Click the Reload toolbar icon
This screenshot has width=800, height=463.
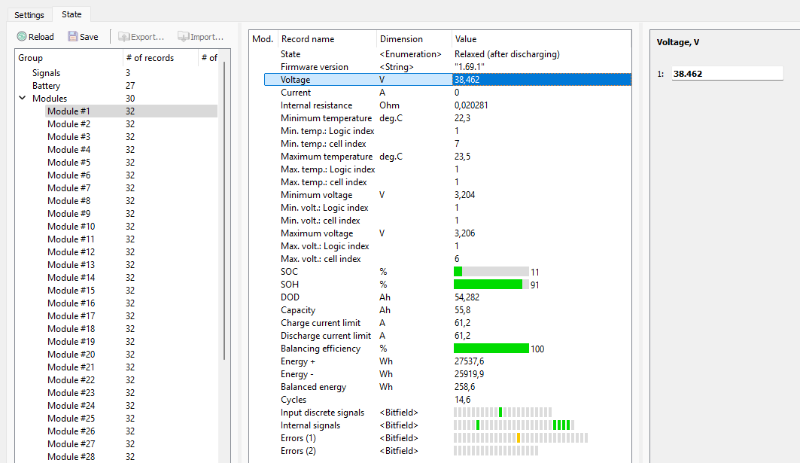coord(21,36)
